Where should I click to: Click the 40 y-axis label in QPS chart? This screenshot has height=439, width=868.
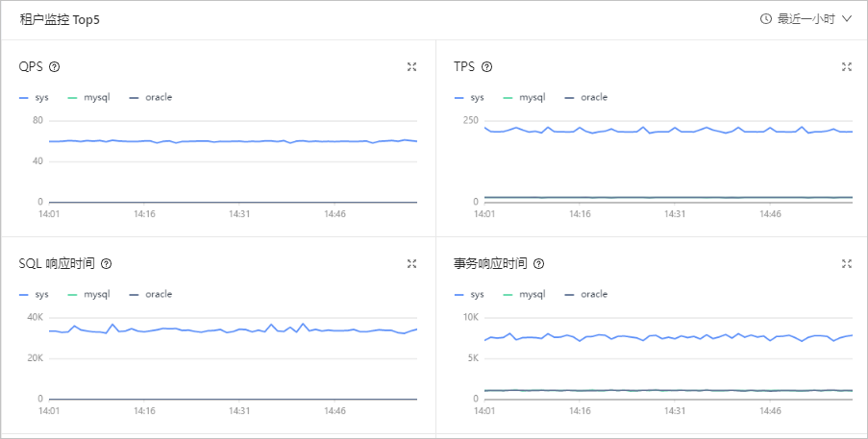pyautogui.click(x=38, y=161)
